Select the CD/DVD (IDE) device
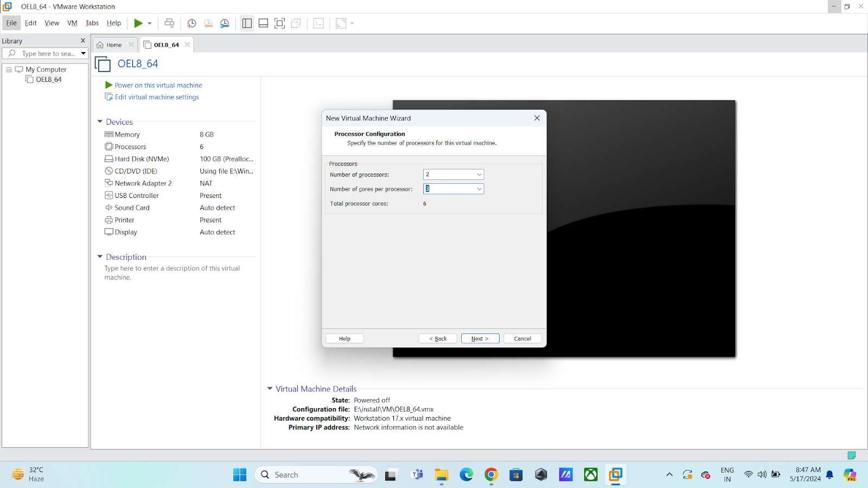 coord(179,171)
